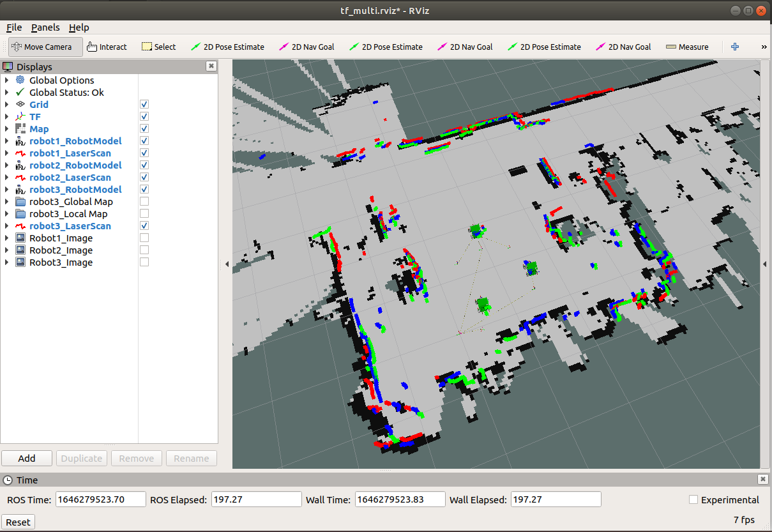Click the Wall Time value field
Image resolution: width=772 pixels, height=532 pixels.
tap(400, 499)
